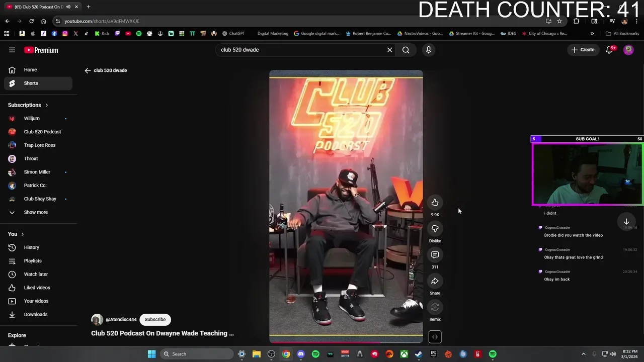This screenshot has width=644, height=362.
Task: Expand the You section chevron
Action: pos(22,234)
